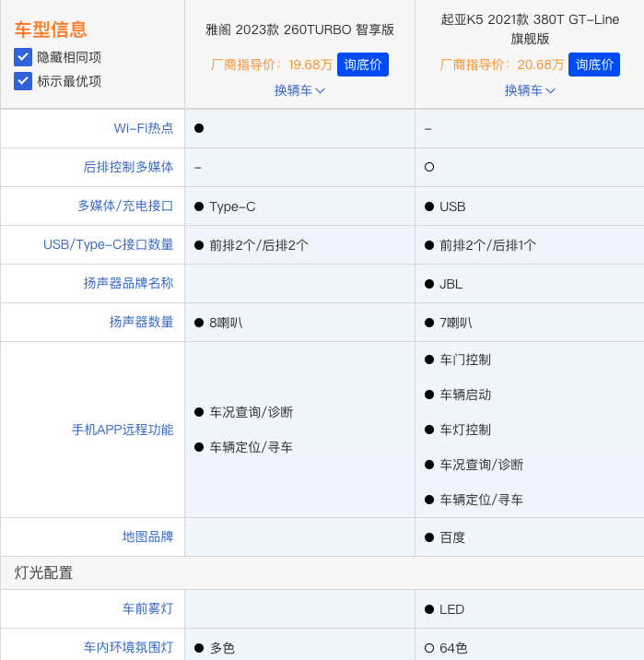Click 询底价 for 起亚K5 2021款
This screenshot has height=660, width=644.
pyautogui.click(x=593, y=65)
